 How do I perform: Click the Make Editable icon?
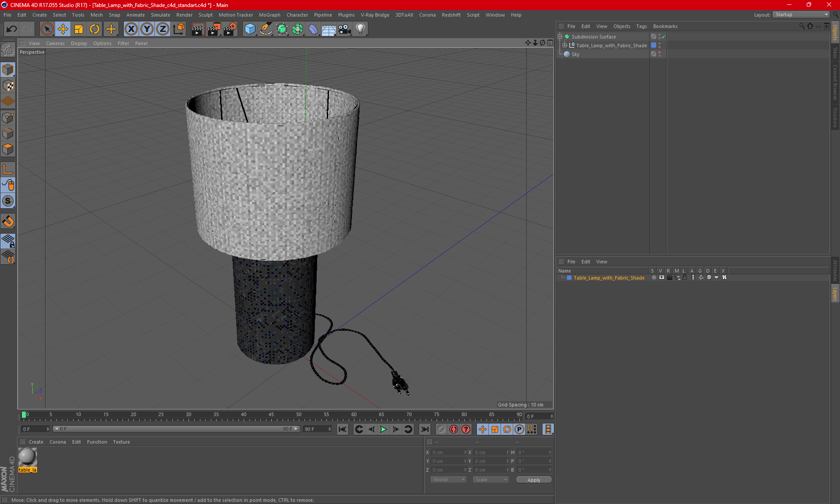point(8,49)
